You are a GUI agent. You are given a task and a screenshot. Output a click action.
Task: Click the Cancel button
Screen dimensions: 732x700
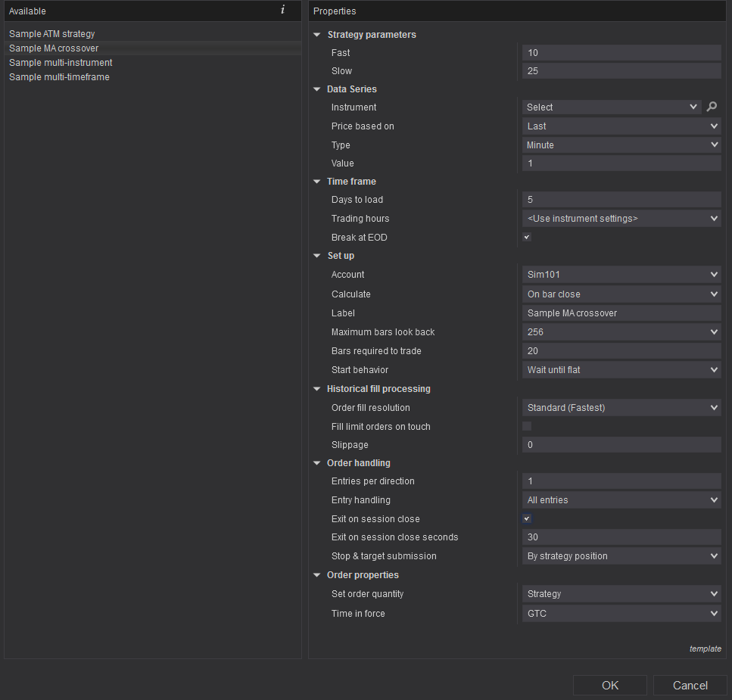pyautogui.click(x=690, y=686)
